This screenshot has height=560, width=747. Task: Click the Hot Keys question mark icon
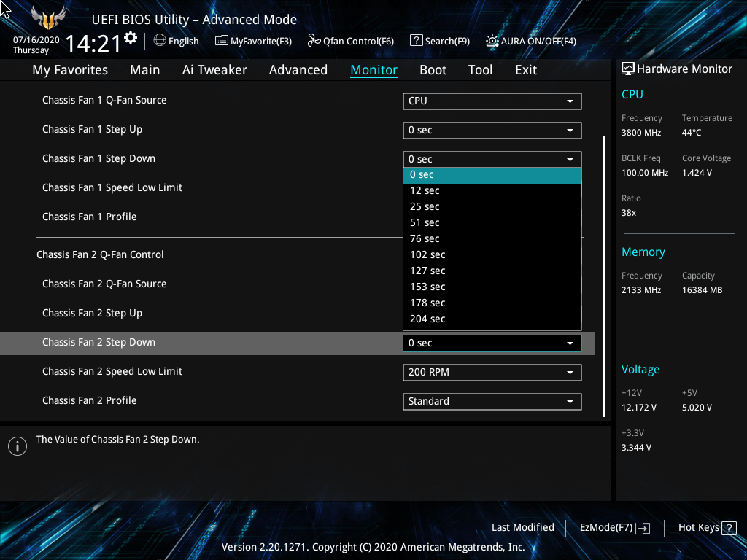tap(729, 528)
